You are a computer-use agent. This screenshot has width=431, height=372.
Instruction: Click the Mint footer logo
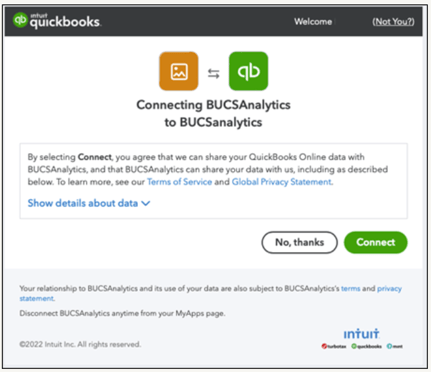[395, 346]
